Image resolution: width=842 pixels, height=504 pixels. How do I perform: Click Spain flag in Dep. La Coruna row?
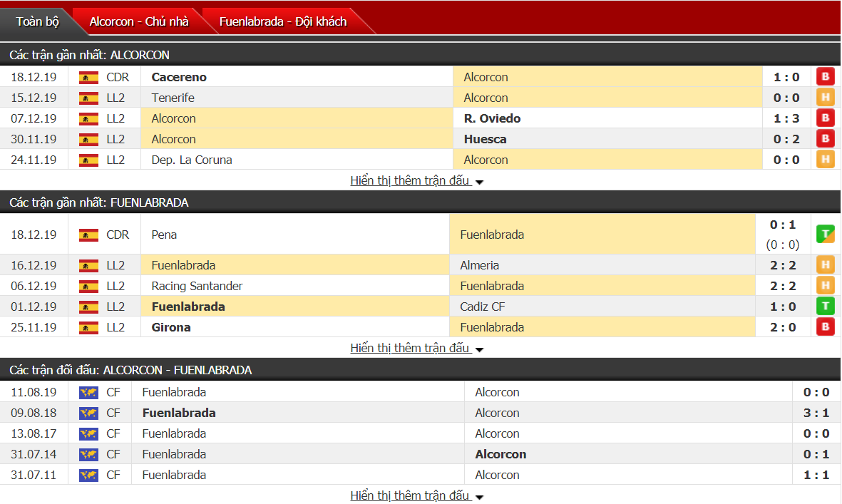point(88,160)
